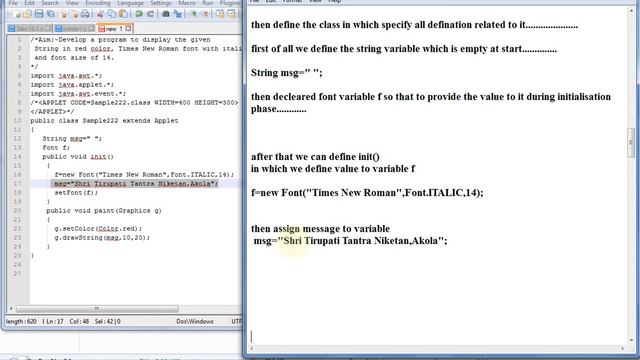The height and width of the screenshot is (360, 640).
Task: Click Notepad line 'in which we define value to variable f'
Action: (x=333, y=169)
